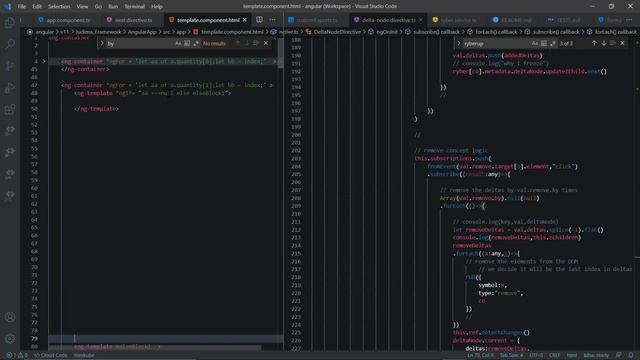The image size is (640, 360).
Task: Open the Edit menu
Action: coord(37,7)
